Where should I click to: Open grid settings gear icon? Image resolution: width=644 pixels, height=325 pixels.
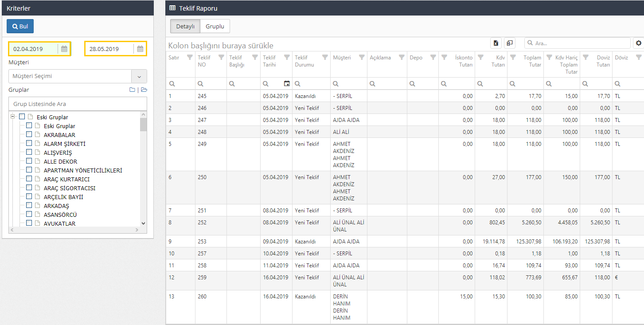(x=638, y=43)
